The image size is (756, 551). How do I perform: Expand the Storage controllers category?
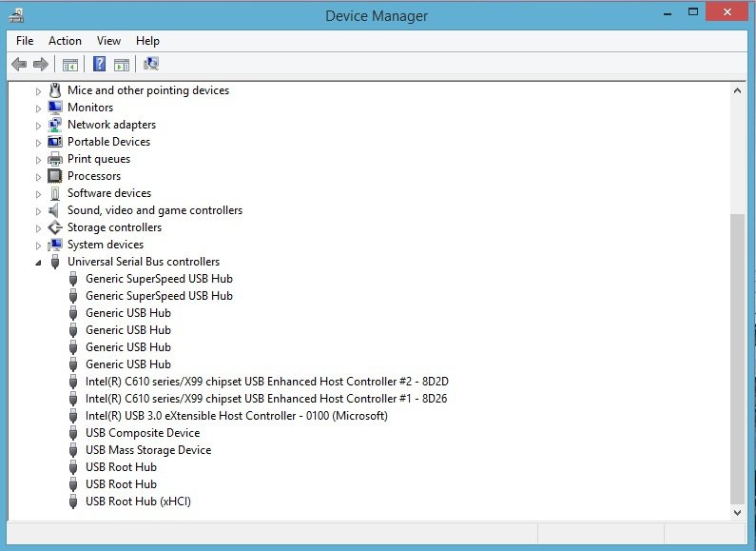click(x=39, y=227)
